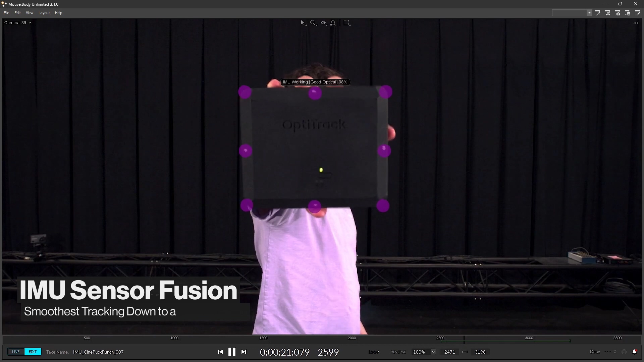Switch to EDIT mode
644x362 pixels.
click(33, 352)
